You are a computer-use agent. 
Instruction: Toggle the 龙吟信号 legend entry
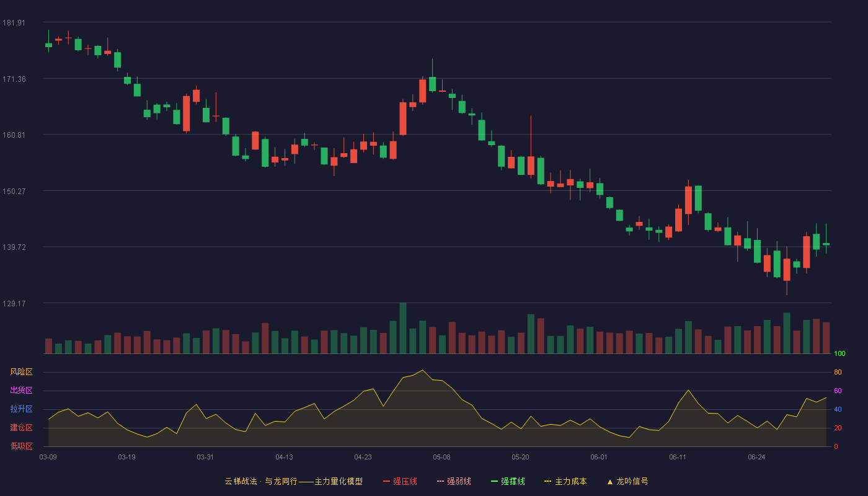click(x=627, y=481)
